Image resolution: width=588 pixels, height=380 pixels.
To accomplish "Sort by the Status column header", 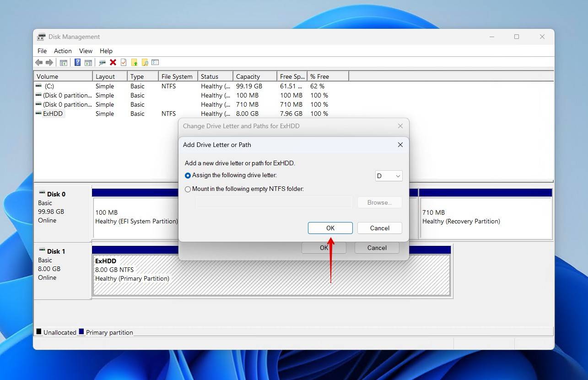I will coord(215,76).
